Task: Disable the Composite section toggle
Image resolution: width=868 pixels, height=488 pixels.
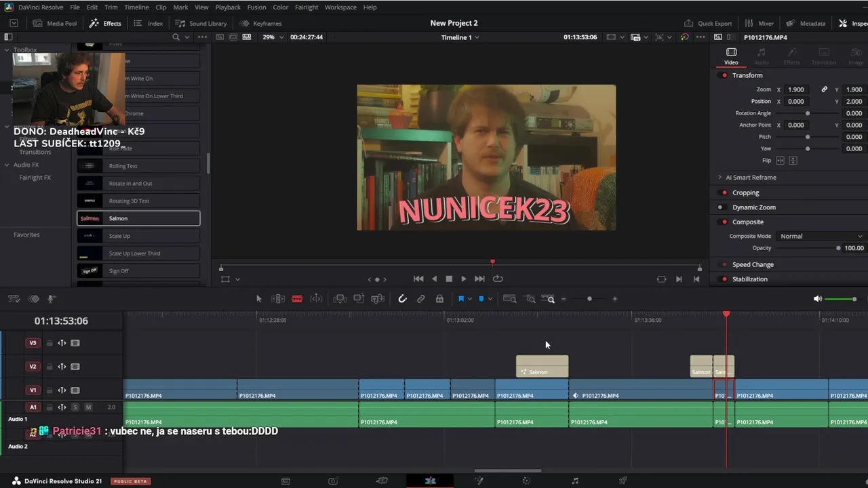Action: point(724,222)
